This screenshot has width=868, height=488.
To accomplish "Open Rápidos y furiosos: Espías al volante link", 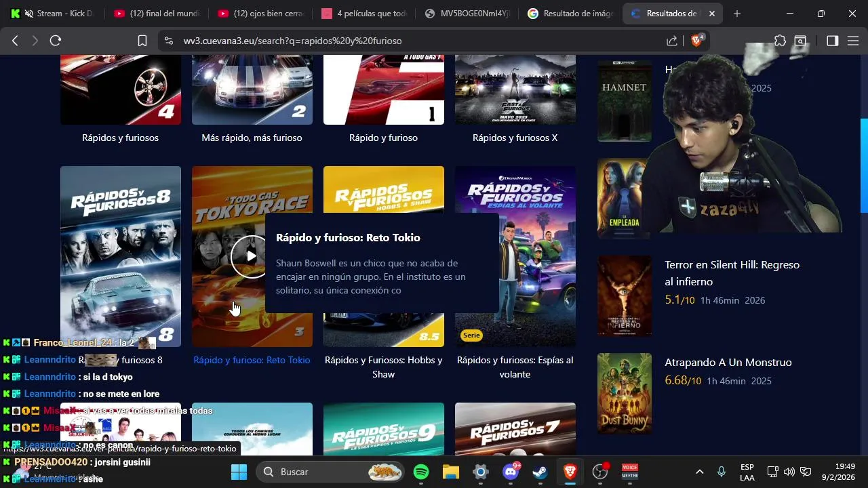I will pyautogui.click(x=515, y=367).
